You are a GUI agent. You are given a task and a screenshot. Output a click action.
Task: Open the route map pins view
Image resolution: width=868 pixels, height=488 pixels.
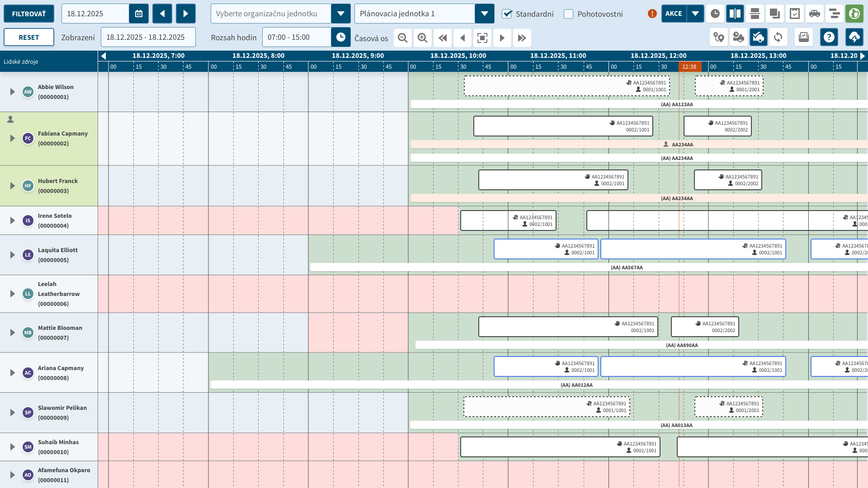718,38
